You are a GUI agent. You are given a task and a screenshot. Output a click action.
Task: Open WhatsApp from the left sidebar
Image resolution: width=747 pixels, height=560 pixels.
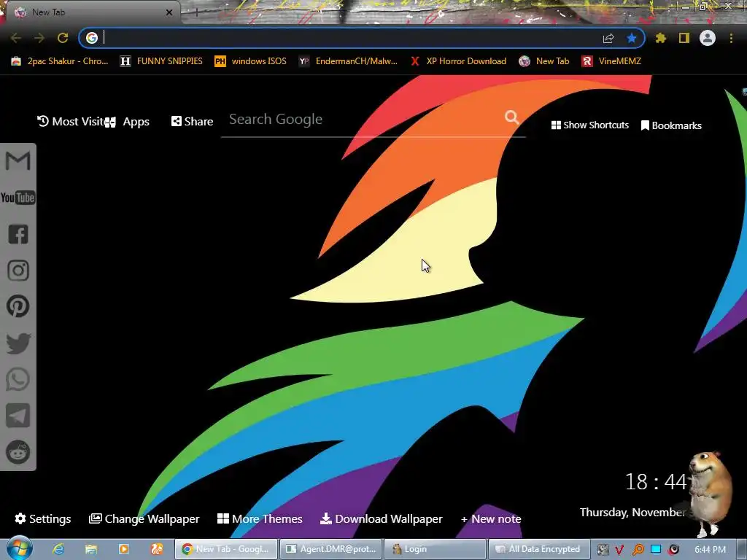pos(18,379)
